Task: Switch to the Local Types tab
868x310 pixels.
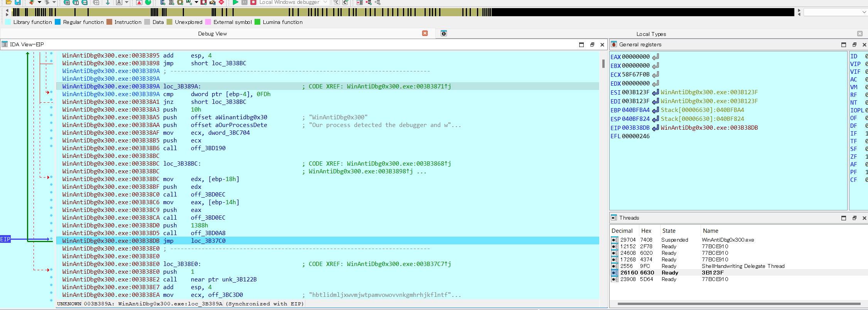Action: point(651,34)
